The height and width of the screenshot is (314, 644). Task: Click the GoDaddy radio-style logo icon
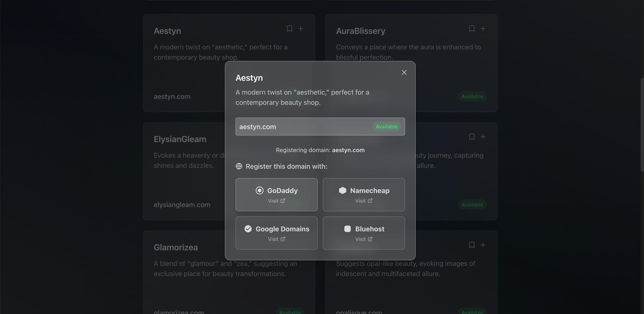(259, 190)
